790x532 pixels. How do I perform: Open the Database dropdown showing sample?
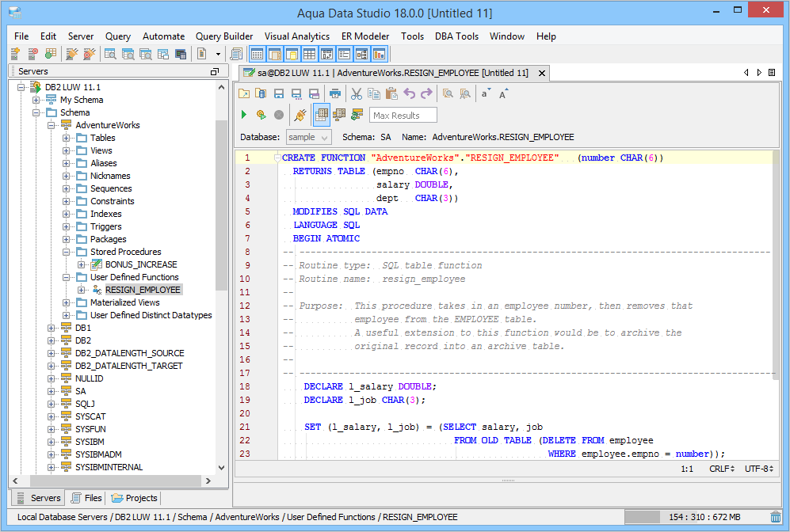coord(307,137)
